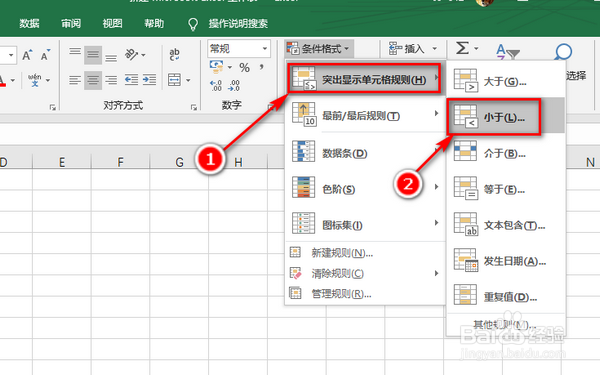Viewport: 600px width, 375px height.
Task: Click font color red A swatch
Action: coord(3,80)
